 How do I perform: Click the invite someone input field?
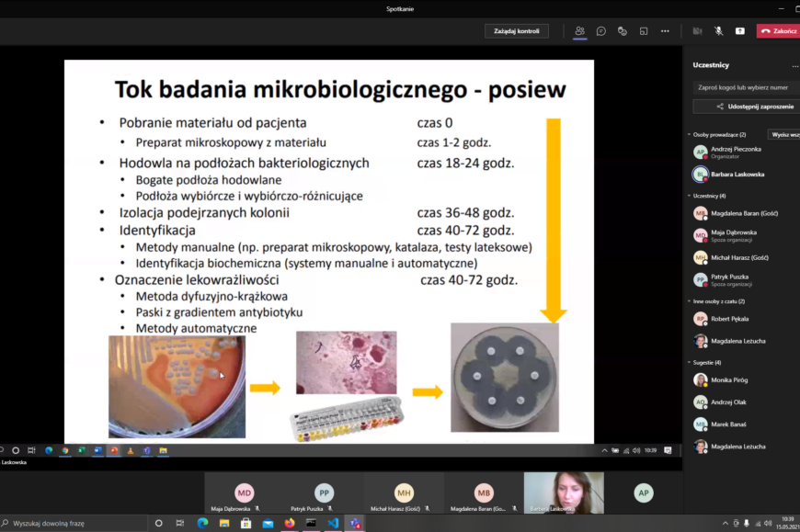pyautogui.click(x=746, y=87)
